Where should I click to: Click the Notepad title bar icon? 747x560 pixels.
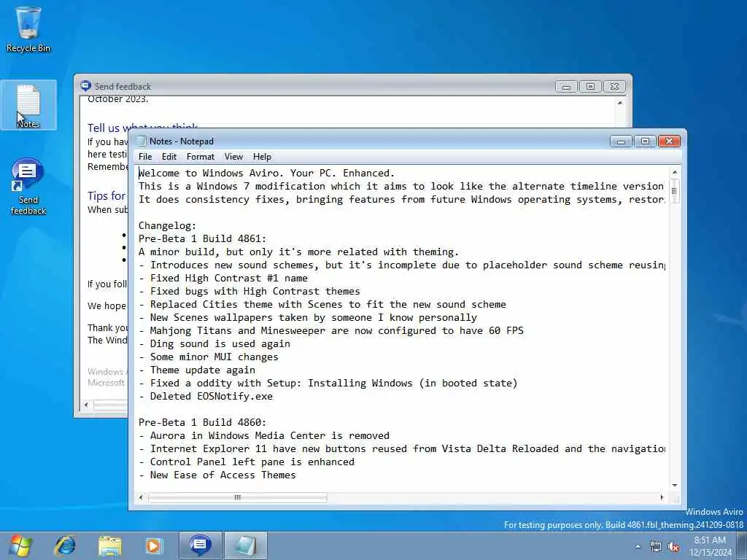(141, 141)
